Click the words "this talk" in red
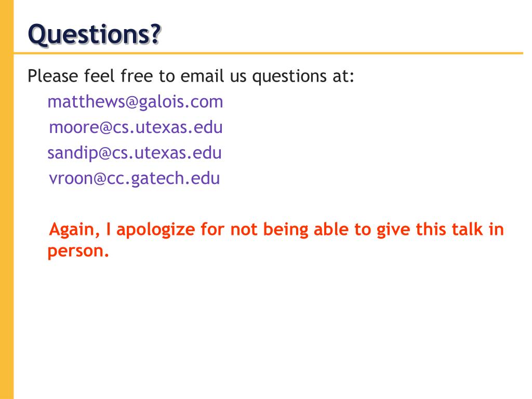This screenshot has height=399, width=532. click(449, 229)
